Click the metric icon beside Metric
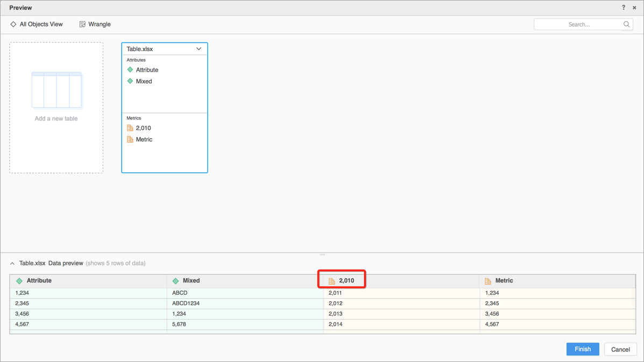The width and height of the screenshot is (644, 362). coord(130,139)
